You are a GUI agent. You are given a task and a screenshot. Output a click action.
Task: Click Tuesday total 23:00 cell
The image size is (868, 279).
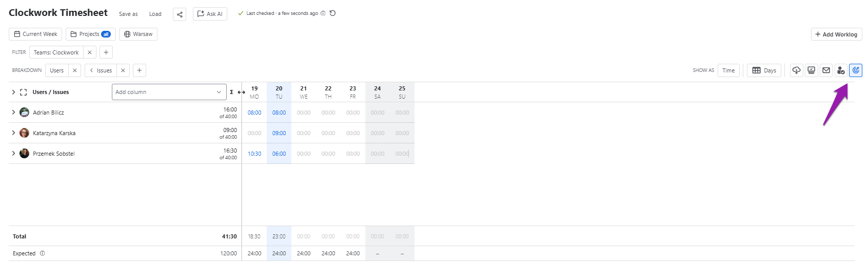point(279,236)
